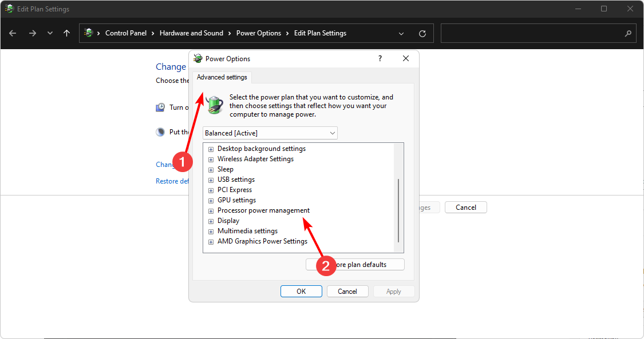This screenshot has height=339, width=644.
Task: Select the Desktop background settings row
Action: tap(262, 149)
